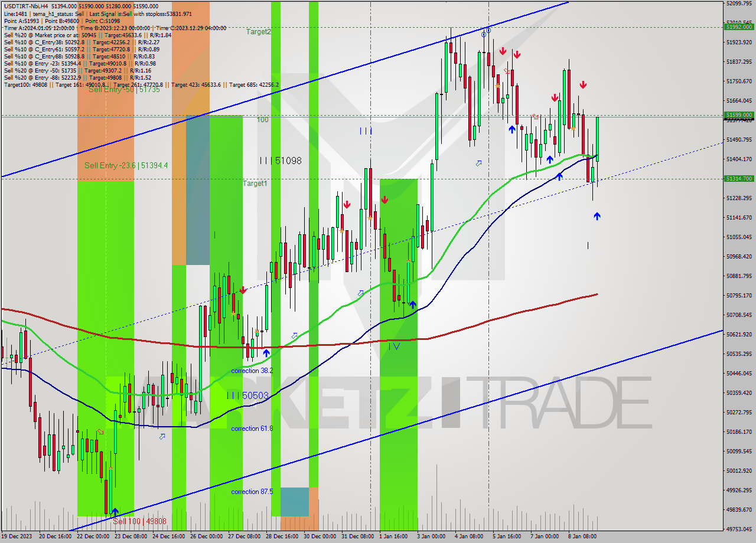
Task: Click the 'Sell Entry -23.6 | 51394.4' label
Action: coord(126,165)
